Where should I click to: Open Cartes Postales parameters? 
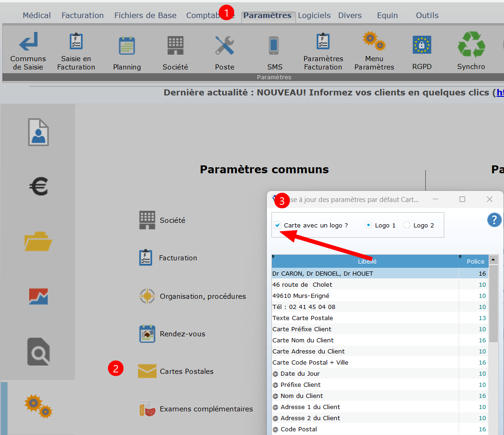[x=176, y=371]
